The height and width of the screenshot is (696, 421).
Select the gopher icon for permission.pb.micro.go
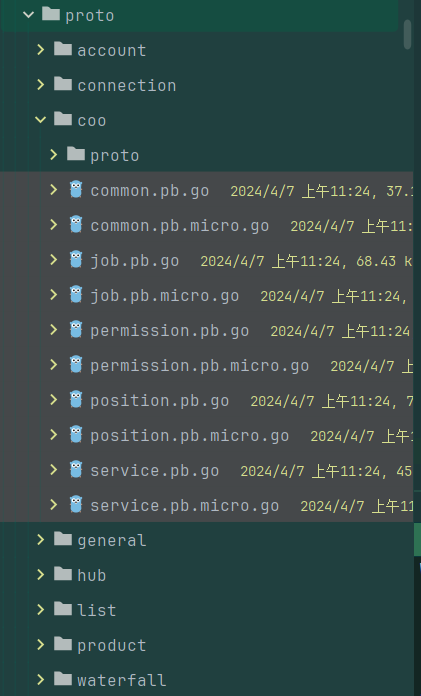point(76,365)
